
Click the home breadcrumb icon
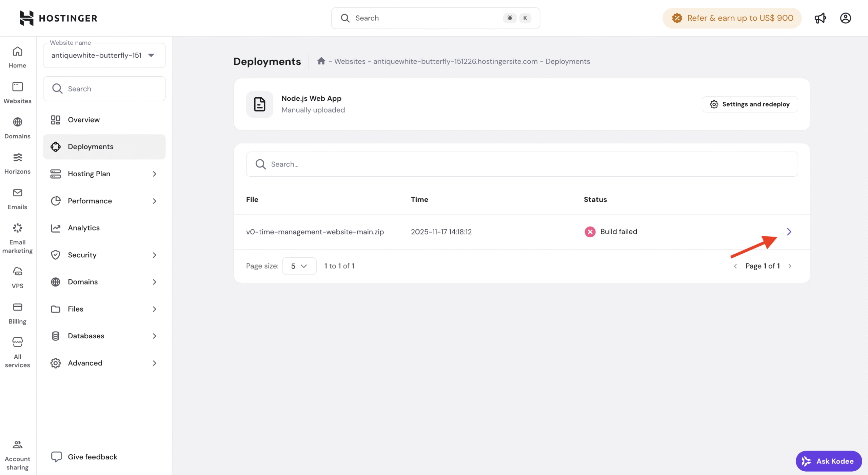click(321, 61)
